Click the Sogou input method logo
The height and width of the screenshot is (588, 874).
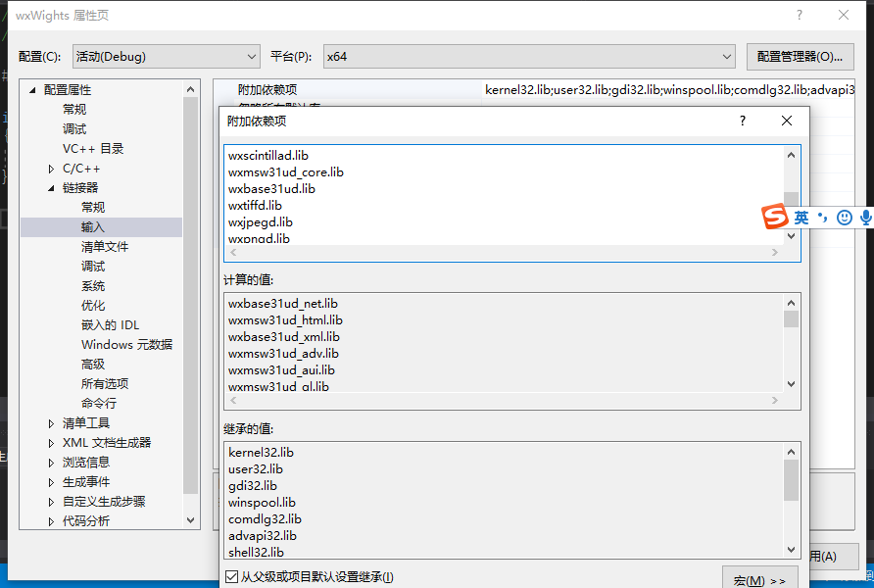tap(774, 218)
